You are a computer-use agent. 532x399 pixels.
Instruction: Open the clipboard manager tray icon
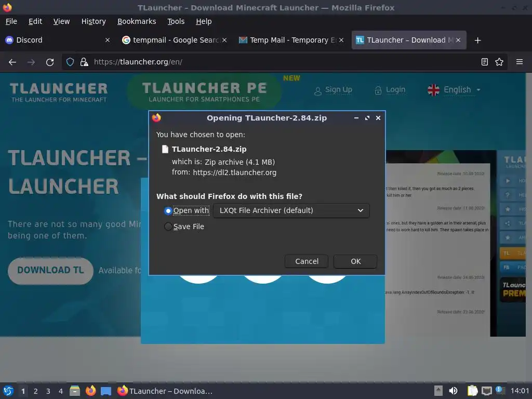[x=472, y=391]
